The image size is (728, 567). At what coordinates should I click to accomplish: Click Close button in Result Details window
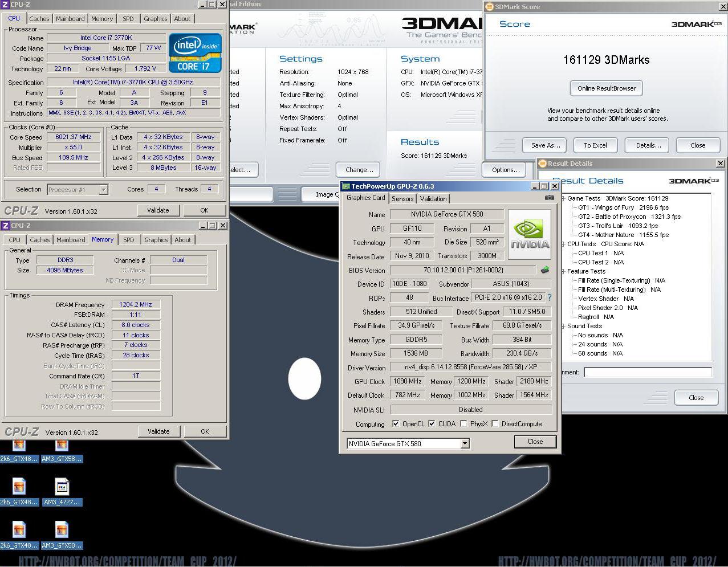pyautogui.click(x=696, y=398)
